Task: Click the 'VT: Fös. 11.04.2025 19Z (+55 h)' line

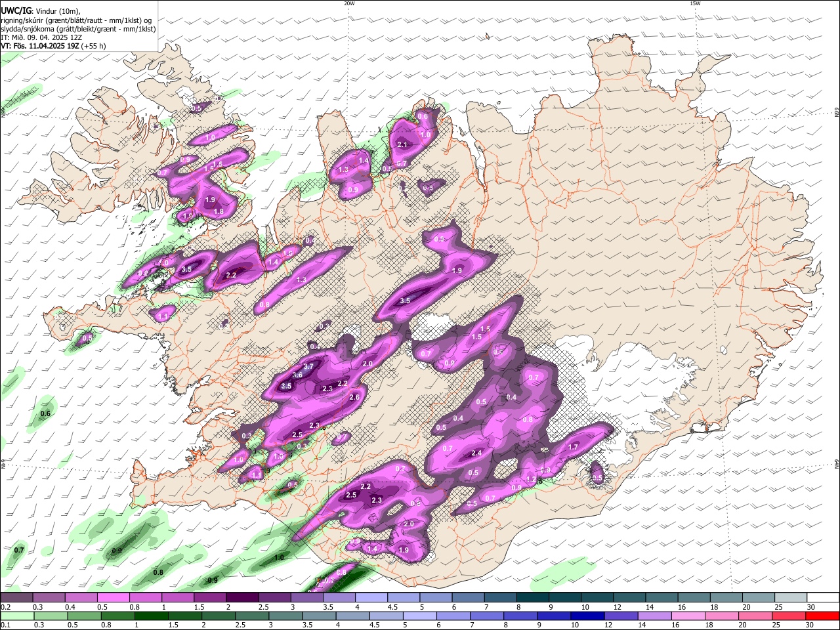Action: click(53, 46)
